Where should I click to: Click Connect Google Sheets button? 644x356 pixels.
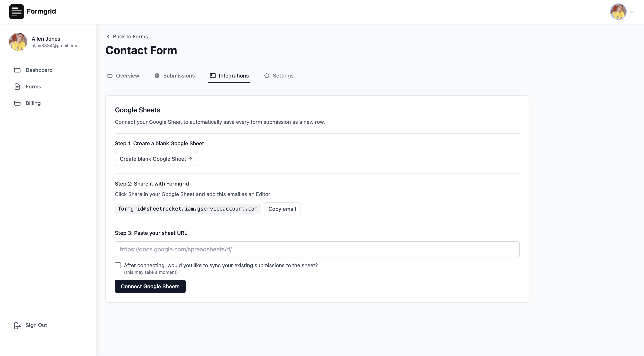[x=150, y=286]
